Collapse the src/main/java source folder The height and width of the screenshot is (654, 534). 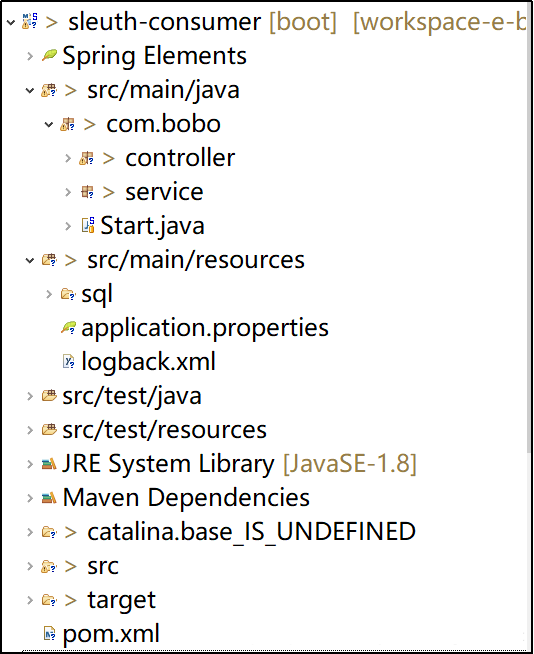coord(30,90)
